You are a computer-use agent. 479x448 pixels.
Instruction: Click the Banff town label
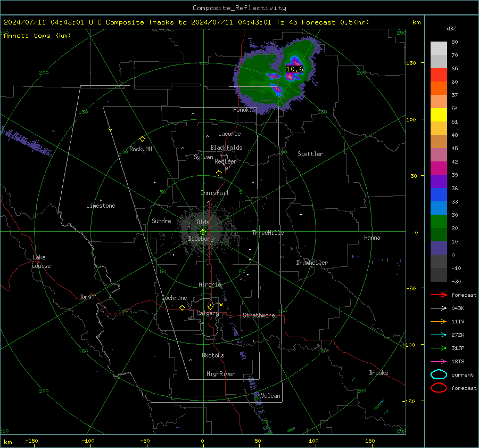88,297
